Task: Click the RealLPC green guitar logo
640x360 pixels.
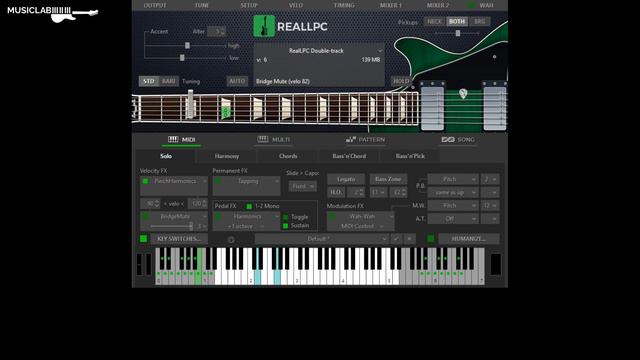Action: (x=264, y=26)
